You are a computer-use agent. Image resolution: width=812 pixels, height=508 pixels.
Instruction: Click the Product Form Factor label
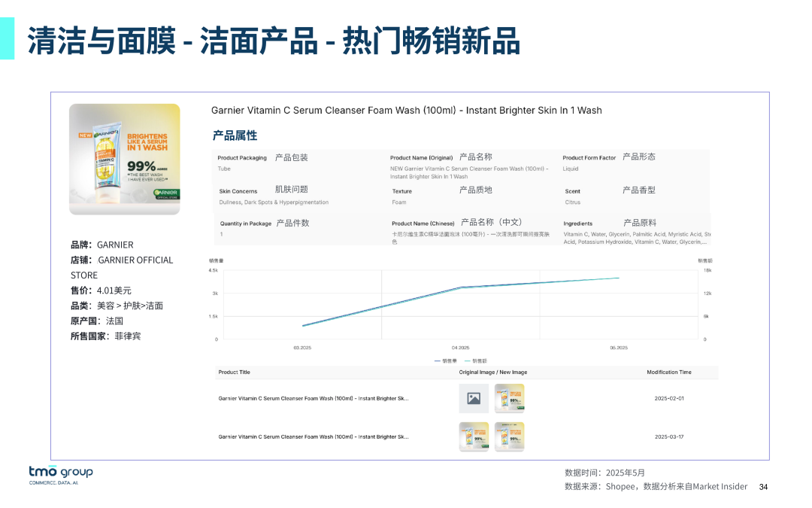click(x=589, y=158)
